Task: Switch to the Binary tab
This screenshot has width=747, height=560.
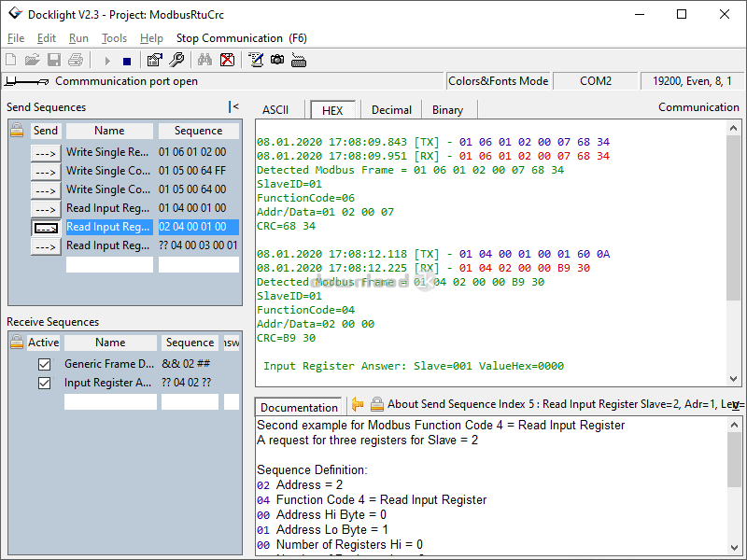Action: click(447, 110)
